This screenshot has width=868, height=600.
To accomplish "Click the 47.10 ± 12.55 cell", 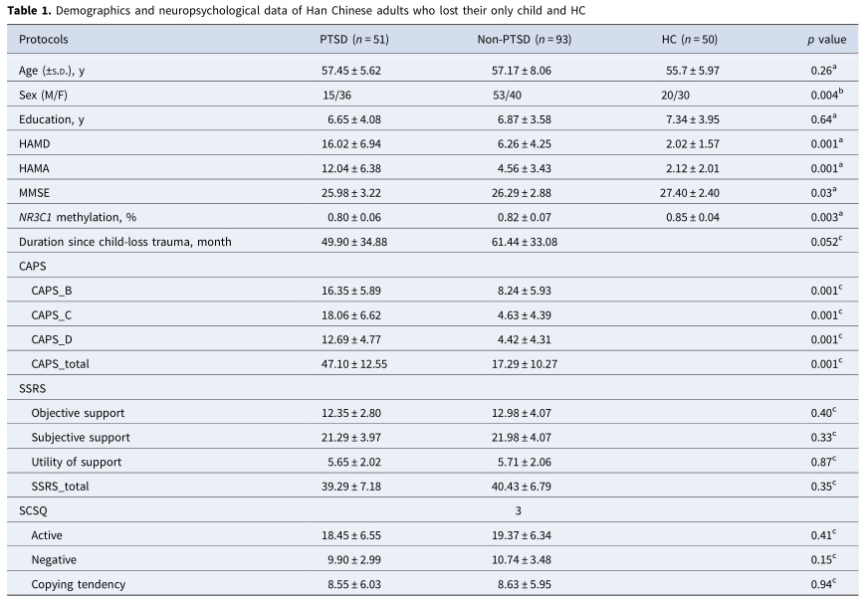I will pyautogui.click(x=353, y=364).
